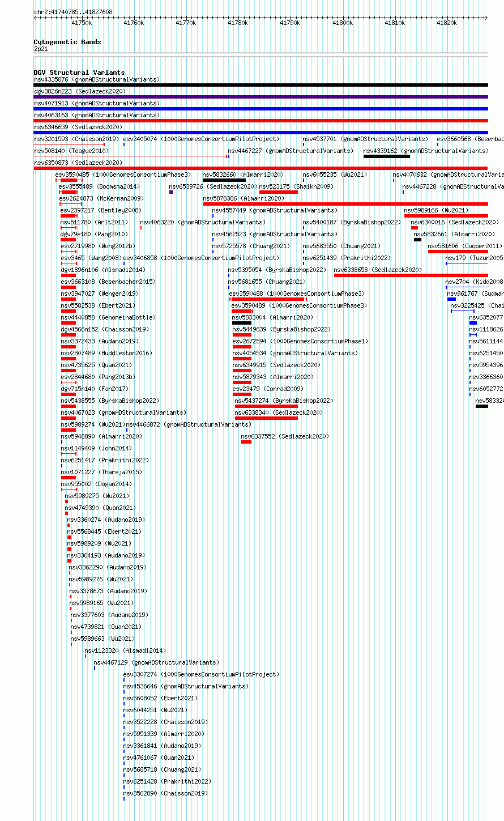Screen dimensions: 504x821
Task: Select variant esv3555489 (Boomsma2014)
Action: point(100,186)
